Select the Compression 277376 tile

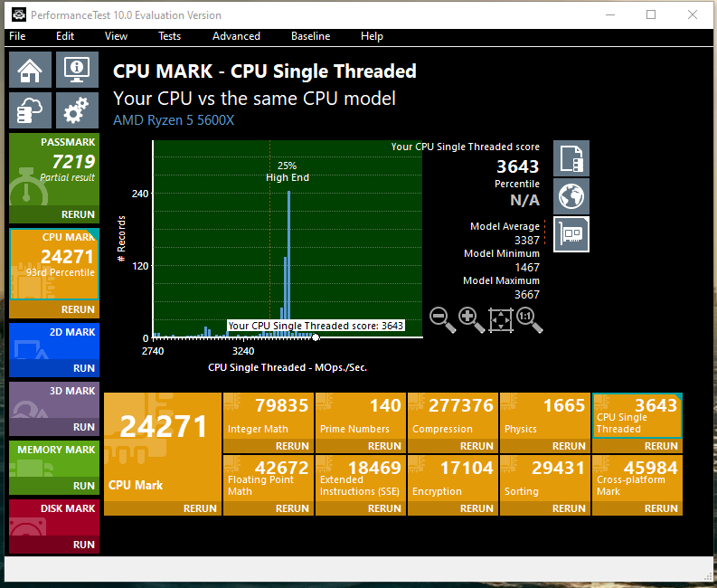tap(453, 416)
